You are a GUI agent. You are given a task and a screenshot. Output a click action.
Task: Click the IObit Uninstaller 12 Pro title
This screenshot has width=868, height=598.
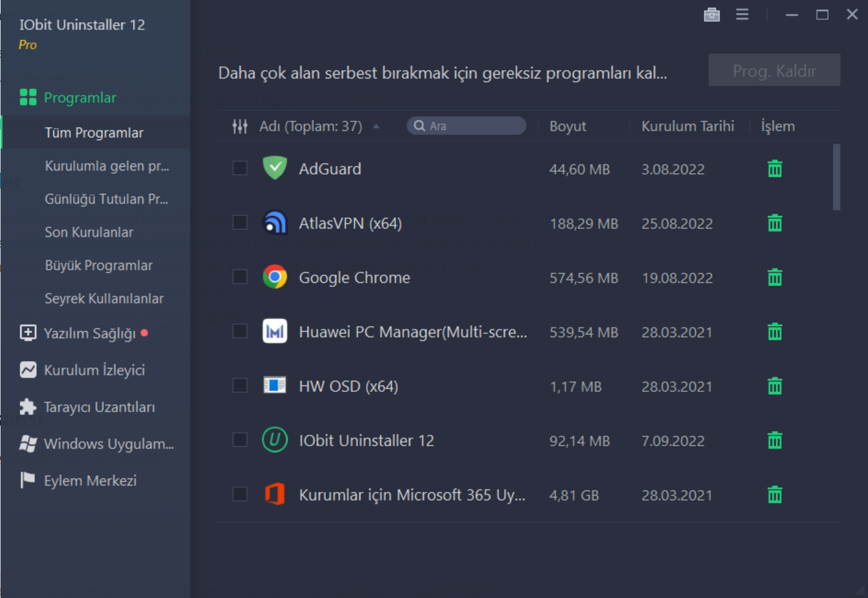[x=82, y=33]
